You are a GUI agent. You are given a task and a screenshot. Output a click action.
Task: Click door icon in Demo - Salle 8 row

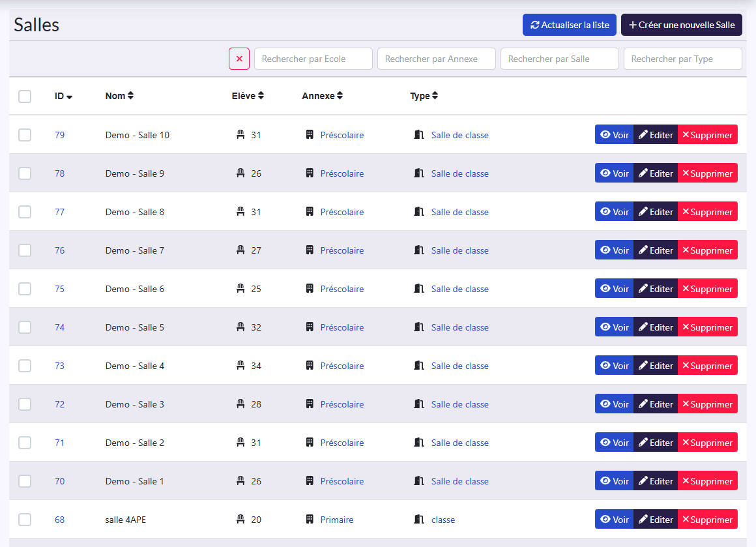click(419, 211)
